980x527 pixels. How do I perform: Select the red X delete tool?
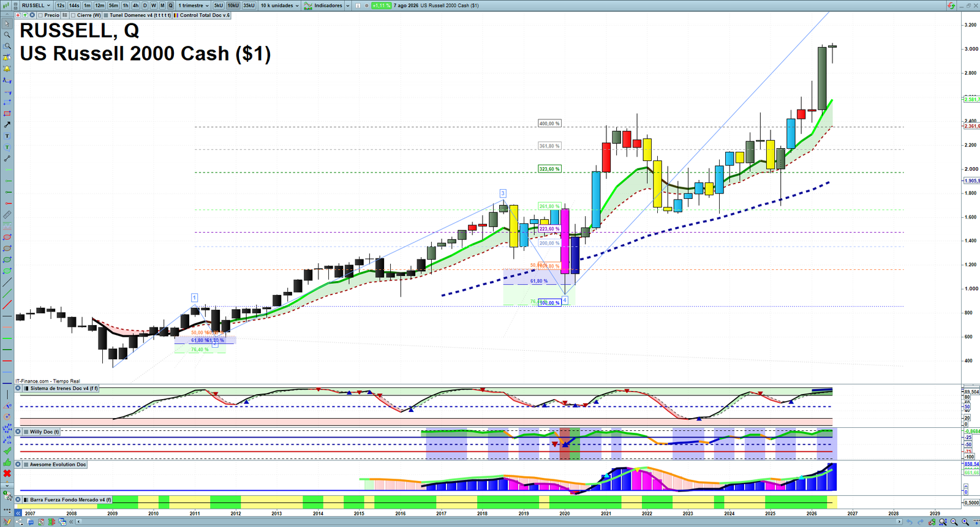(7, 473)
